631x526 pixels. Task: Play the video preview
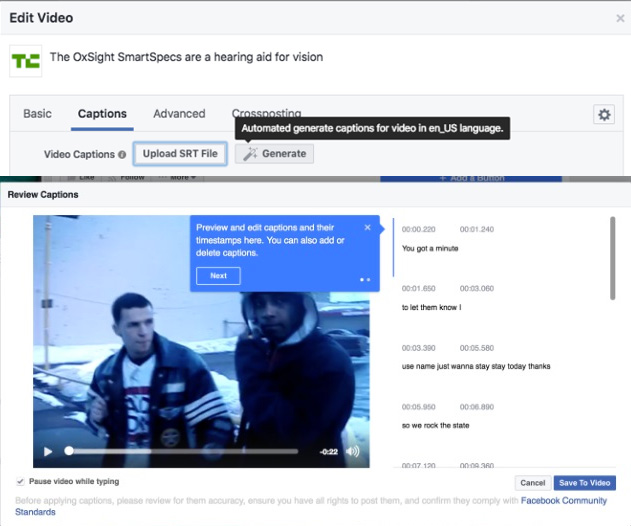pyautogui.click(x=48, y=452)
